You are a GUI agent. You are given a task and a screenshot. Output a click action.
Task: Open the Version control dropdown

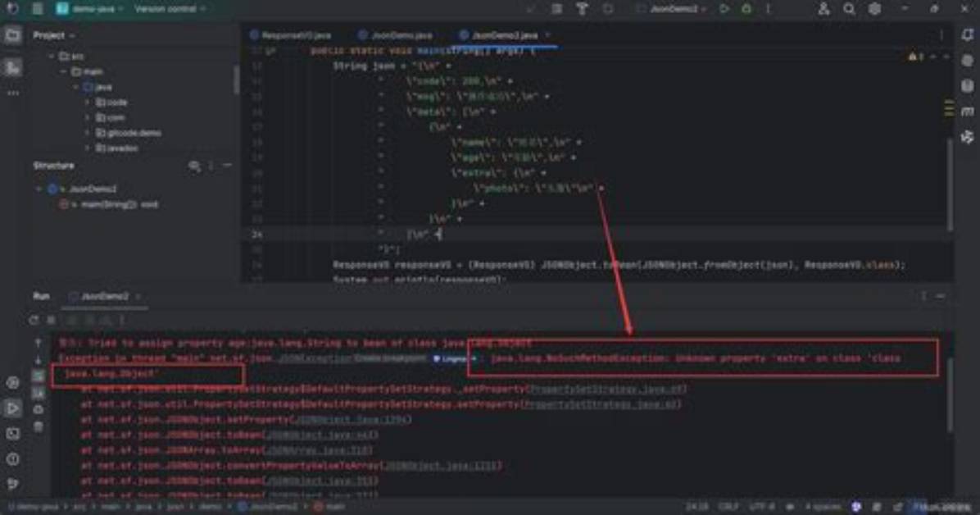(170, 9)
